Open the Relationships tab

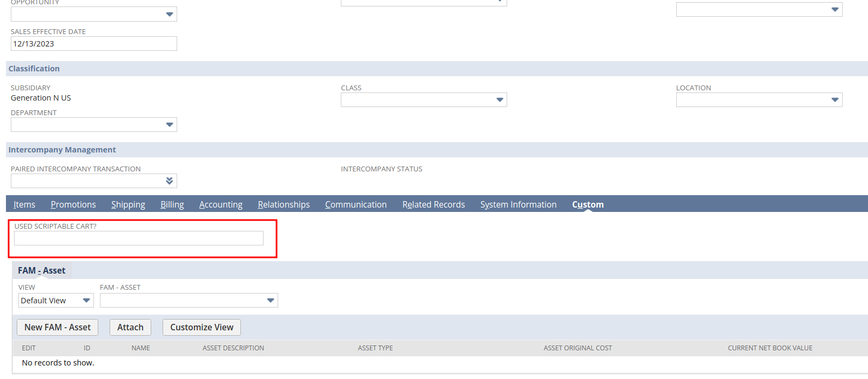tap(284, 204)
